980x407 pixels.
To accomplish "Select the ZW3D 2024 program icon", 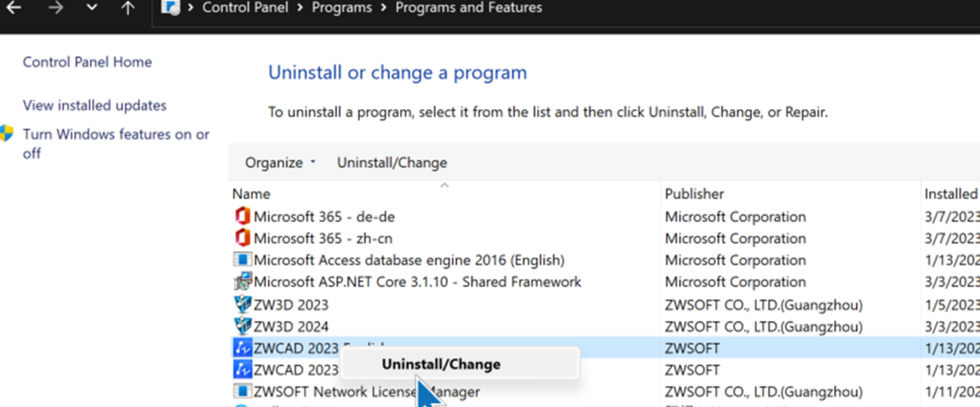I will (x=243, y=326).
